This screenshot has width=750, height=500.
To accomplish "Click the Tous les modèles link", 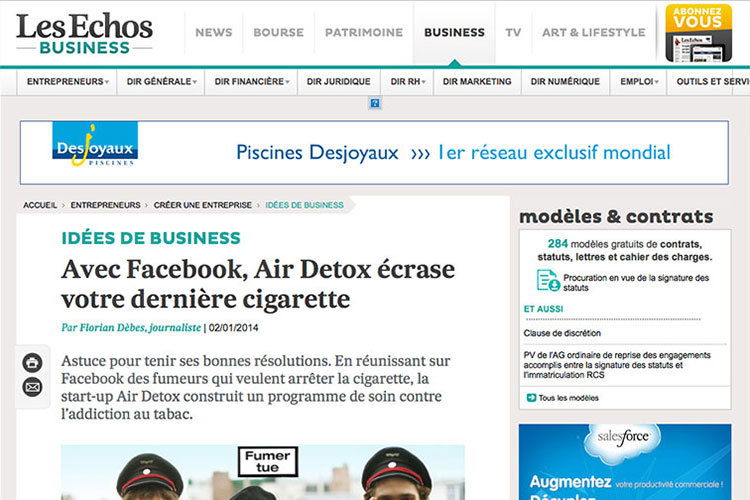I will pos(568,398).
